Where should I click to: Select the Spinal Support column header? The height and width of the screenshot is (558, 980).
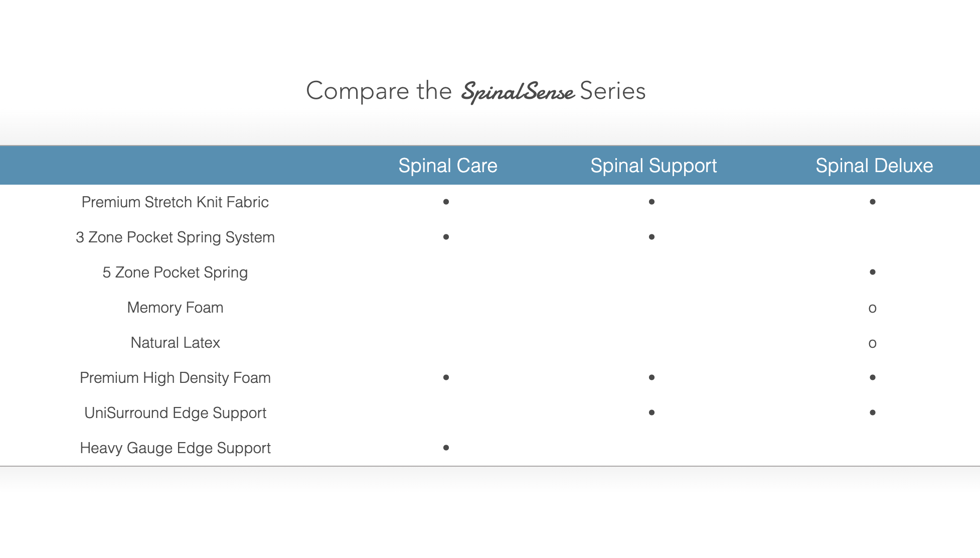653,166
